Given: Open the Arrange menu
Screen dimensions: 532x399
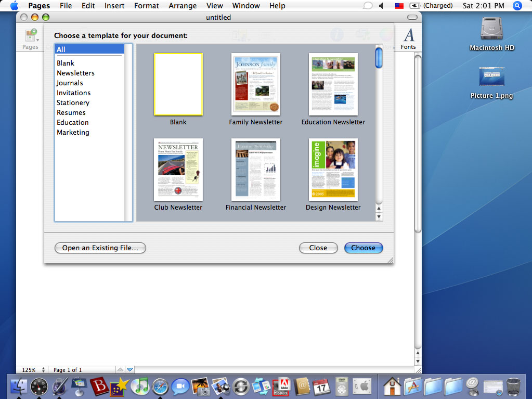Looking at the screenshot, I should pos(183,6).
